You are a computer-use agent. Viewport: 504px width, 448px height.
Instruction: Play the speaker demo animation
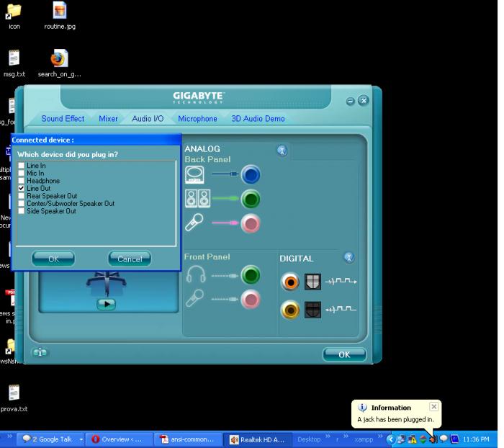point(106,304)
